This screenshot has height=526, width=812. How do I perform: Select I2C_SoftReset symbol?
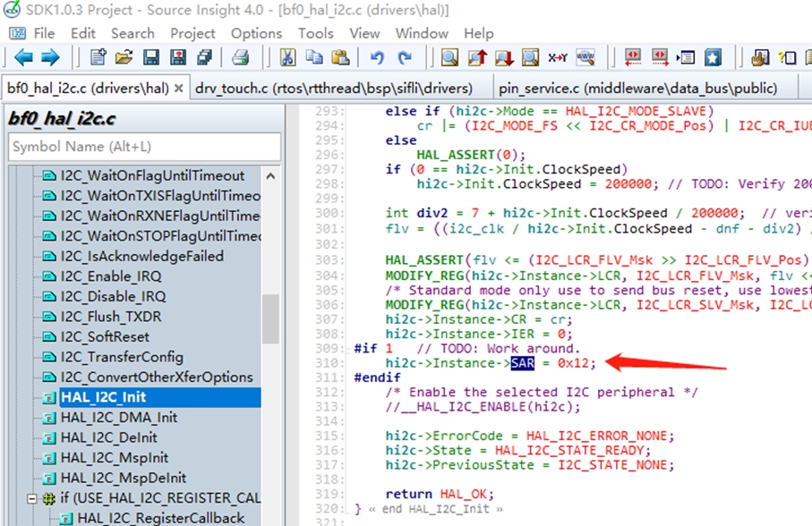[x=105, y=336]
